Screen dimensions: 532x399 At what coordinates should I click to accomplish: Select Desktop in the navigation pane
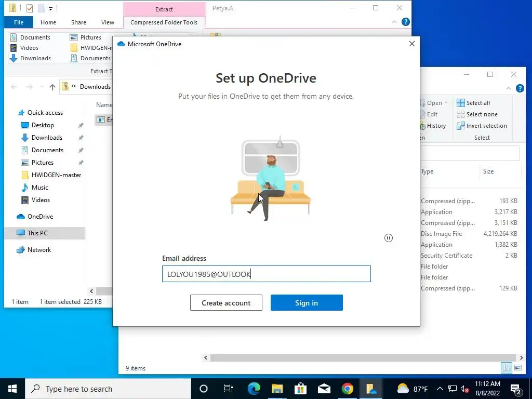(x=43, y=125)
